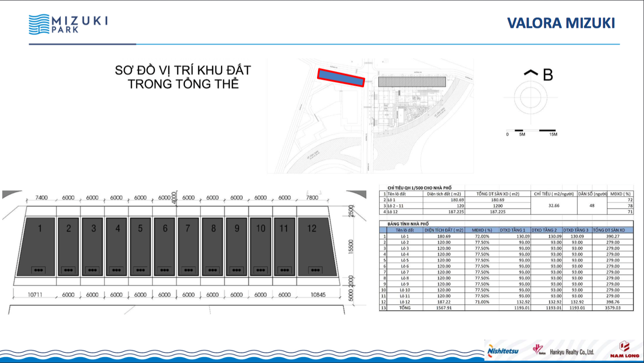Select lot block 2 in the plan drawing
The width and height of the screenshot is (644, 363).
tap(69, 247)
